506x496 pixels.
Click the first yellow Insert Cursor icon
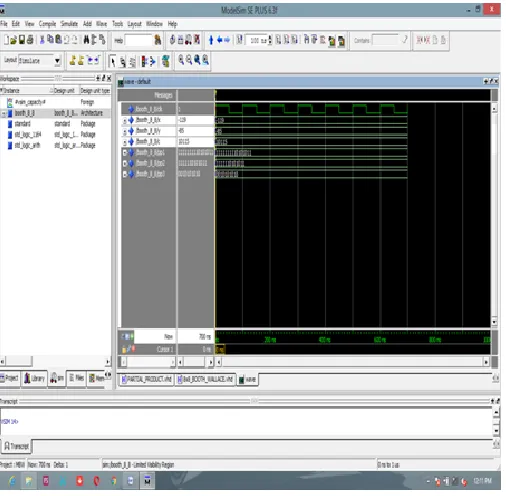click(x=72, y=61)
